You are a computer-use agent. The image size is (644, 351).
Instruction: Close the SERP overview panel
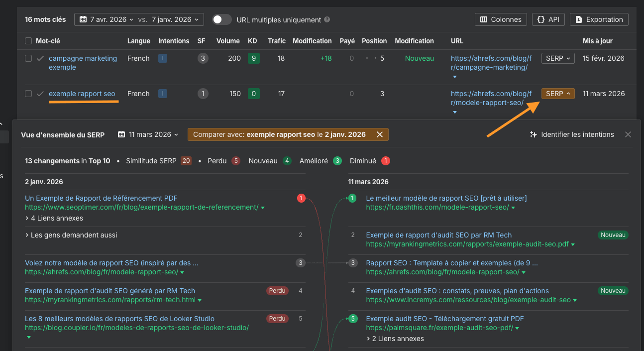click(x=628, y=134)
